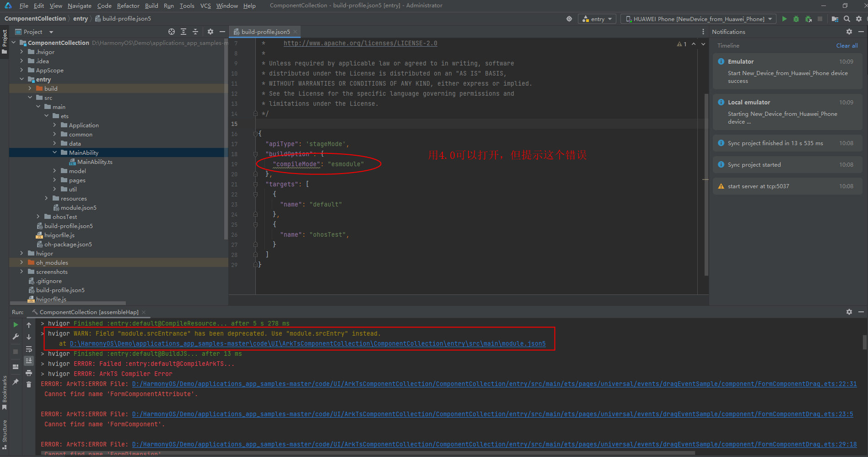The height and width of the screenshot is (457, 868).
Task: Collapse all in Project panel
Action: click(195, 32)
